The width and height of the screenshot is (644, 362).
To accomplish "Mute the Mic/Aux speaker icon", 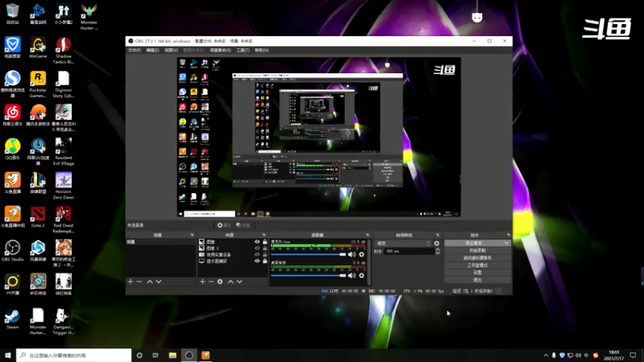I will click(352, 254).
